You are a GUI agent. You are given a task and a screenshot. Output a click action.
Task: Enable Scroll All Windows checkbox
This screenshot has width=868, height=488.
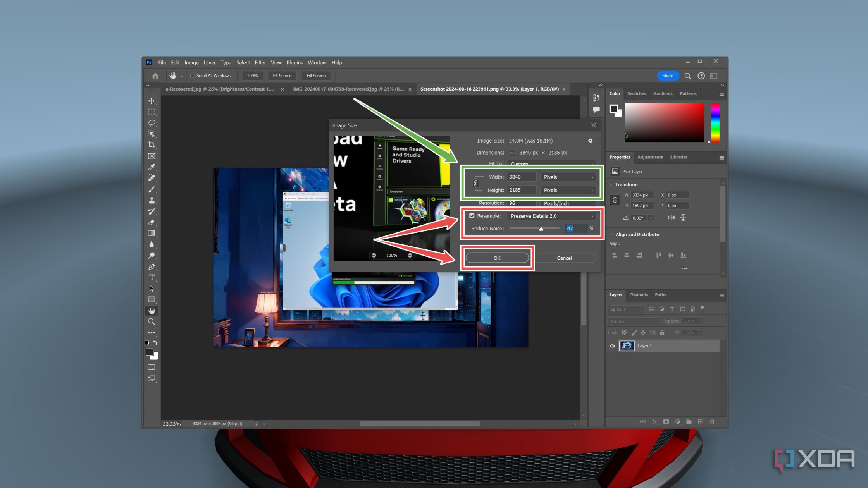click(192, 76)
